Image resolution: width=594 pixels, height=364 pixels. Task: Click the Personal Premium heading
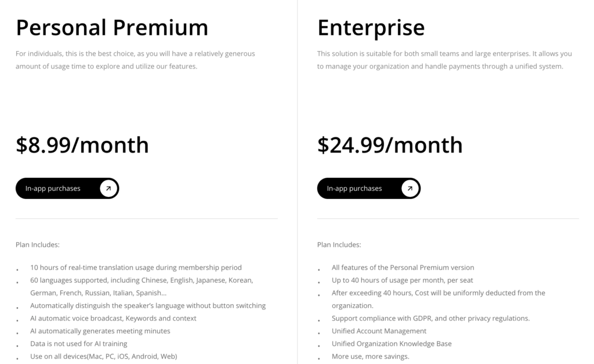coord(111,27)
